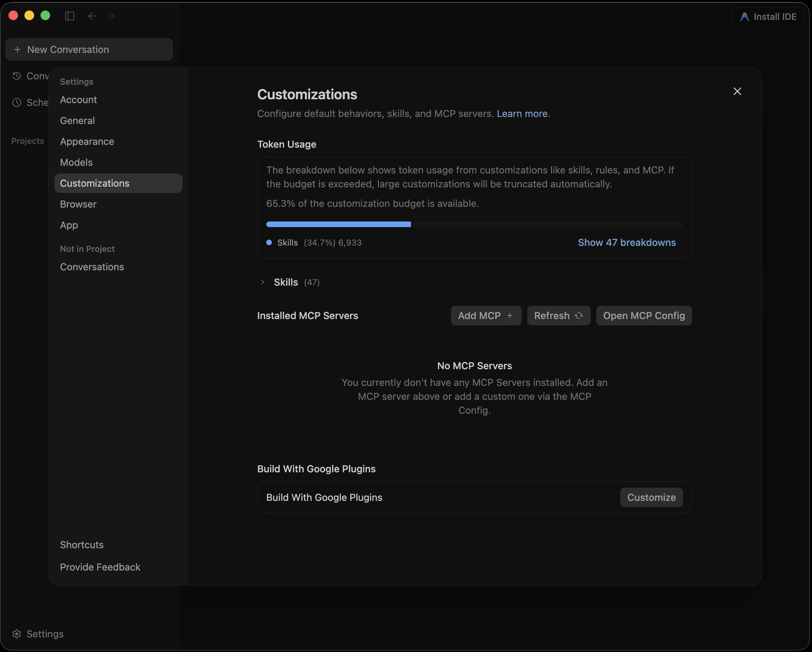Click the Scheduled clock icon
The height and width of the screenshot is (652, 812).
(17, 102)
